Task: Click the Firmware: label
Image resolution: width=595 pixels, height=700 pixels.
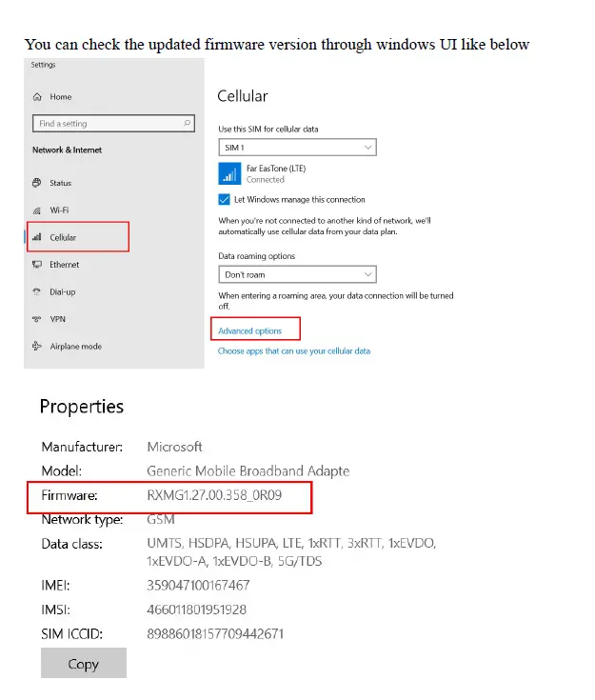Action: [69, 495]
